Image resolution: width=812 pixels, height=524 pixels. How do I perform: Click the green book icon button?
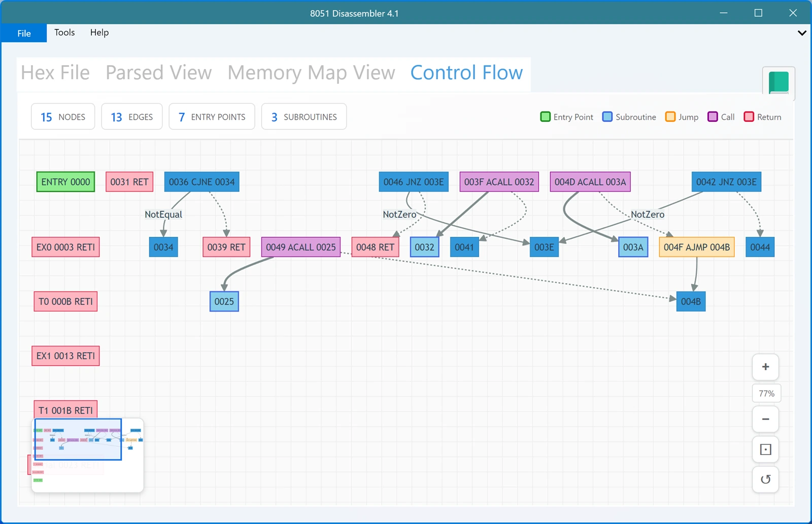point(779,83)
